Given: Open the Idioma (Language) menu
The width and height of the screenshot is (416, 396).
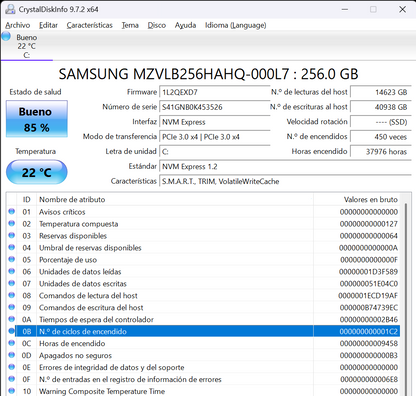Looking at the screenshot, I should tap(235, 25).
